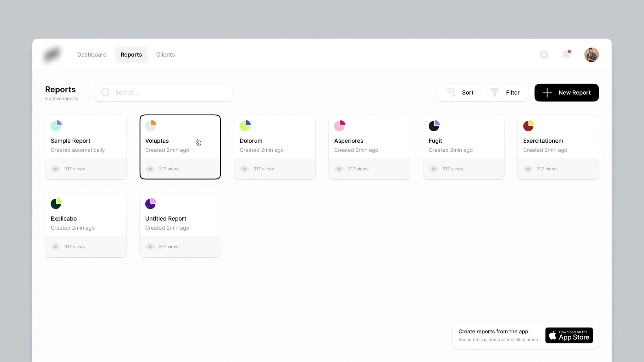Screen dimensions: 644x362
Task: Click the eye icon on Explicabo card
Action: (x=56, y=247)
